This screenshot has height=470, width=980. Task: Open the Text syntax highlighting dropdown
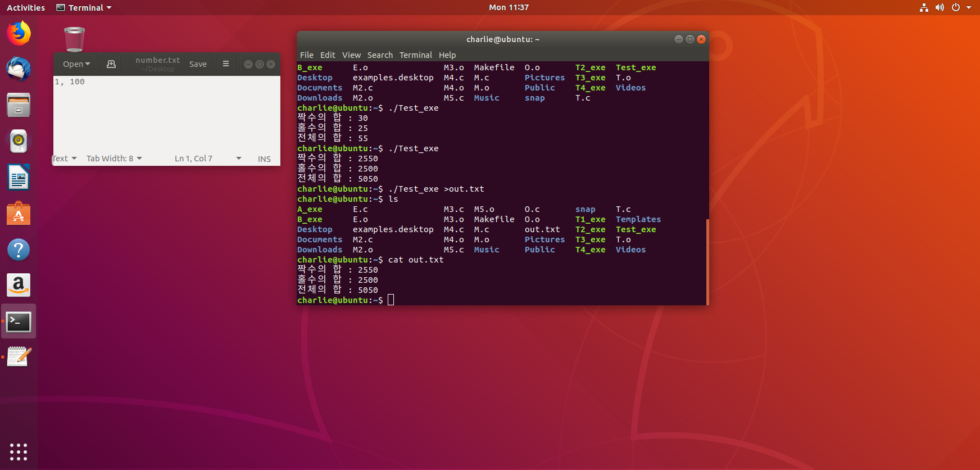click(65, 159)
